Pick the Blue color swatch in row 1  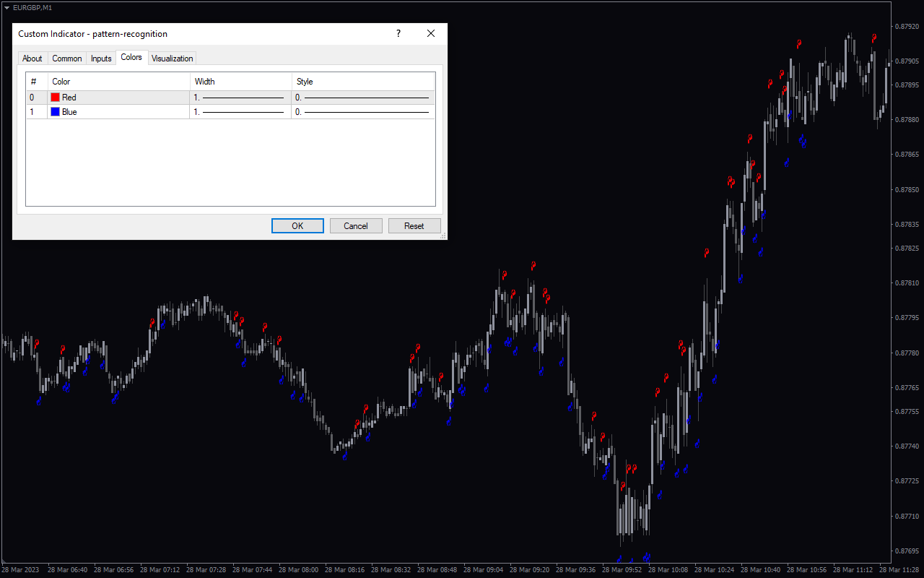click(56, 112)
